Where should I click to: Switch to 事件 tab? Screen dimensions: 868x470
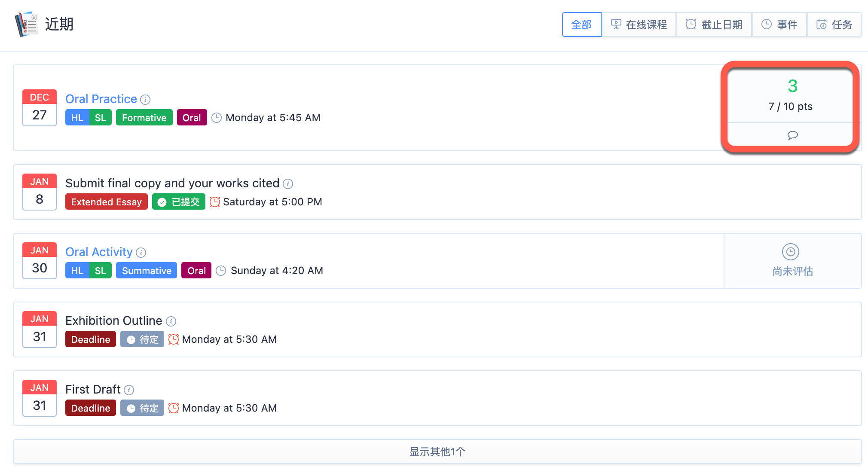[779, 24]
